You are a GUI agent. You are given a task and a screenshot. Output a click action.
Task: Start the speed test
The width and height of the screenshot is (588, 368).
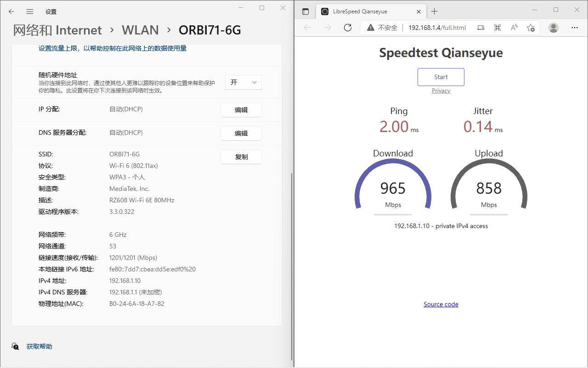[x=441, y=77]
